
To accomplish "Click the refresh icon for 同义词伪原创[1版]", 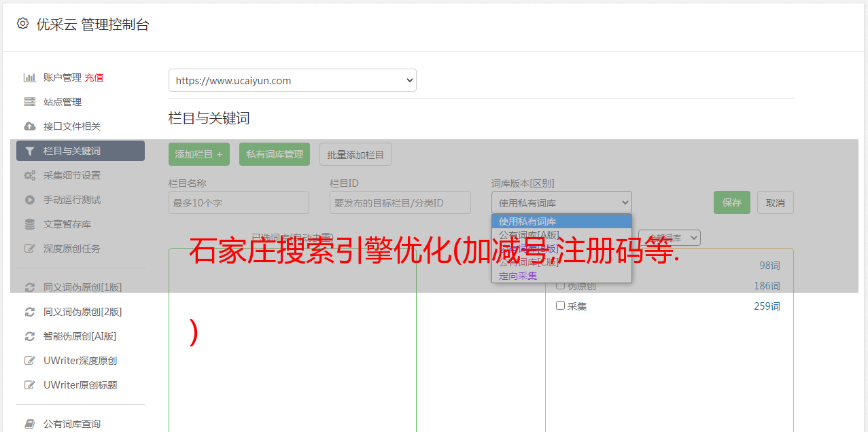I will tap(29, 287).
